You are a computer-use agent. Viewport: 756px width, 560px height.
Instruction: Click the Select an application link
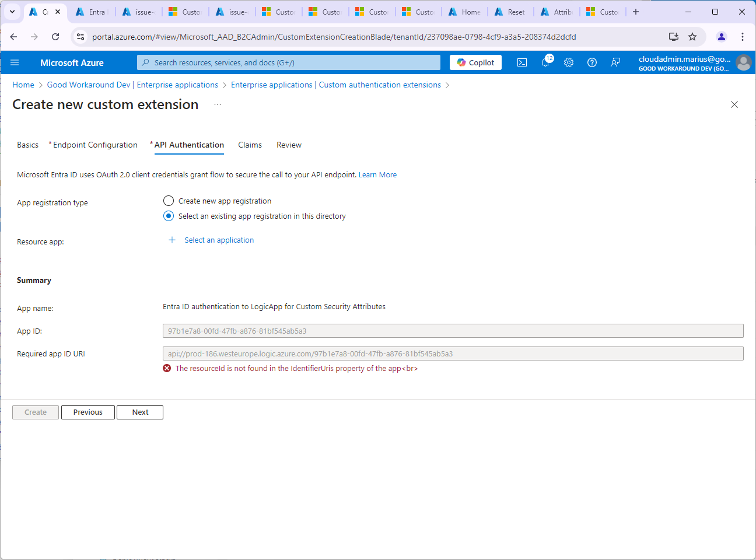[x=219, y=240]
